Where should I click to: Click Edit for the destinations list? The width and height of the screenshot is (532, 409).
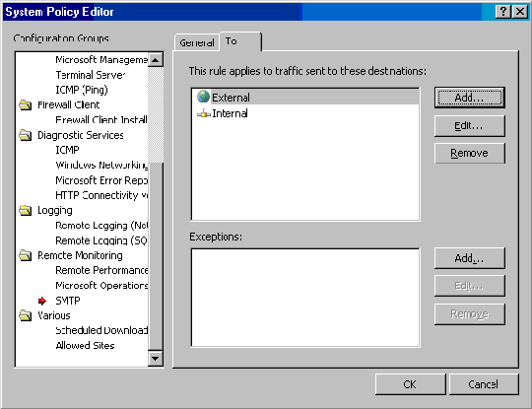pos(470,126)
